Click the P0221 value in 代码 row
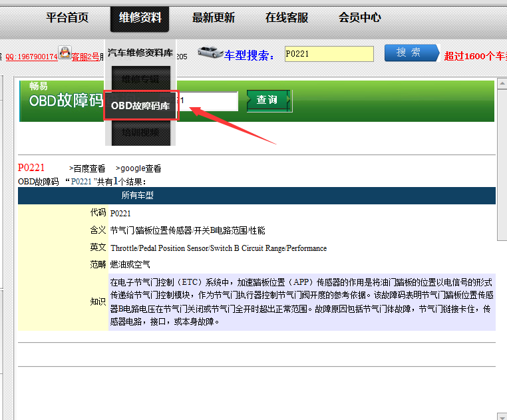The height and width of the screenshot is (420, 507). click(120, 214)
